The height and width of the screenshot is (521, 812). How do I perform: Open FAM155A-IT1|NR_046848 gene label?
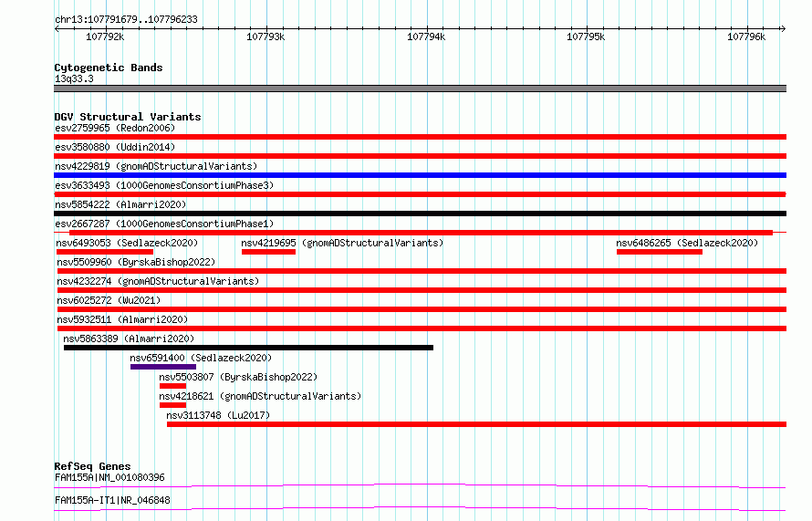(x=112, y=500)
